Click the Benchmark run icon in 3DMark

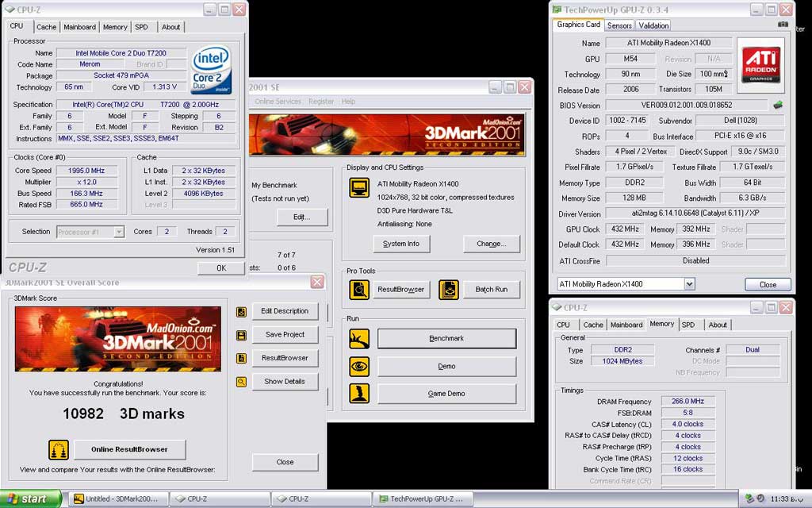pyautogui.click(x=359, y=338)
